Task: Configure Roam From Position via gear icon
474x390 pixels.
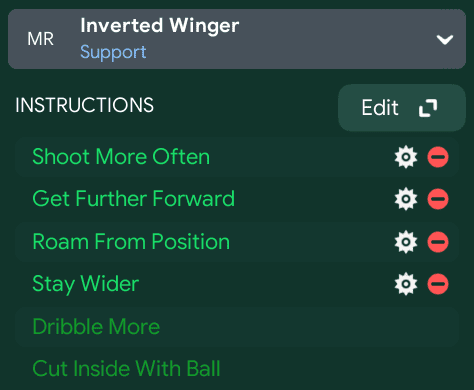Action: (406, 242)
